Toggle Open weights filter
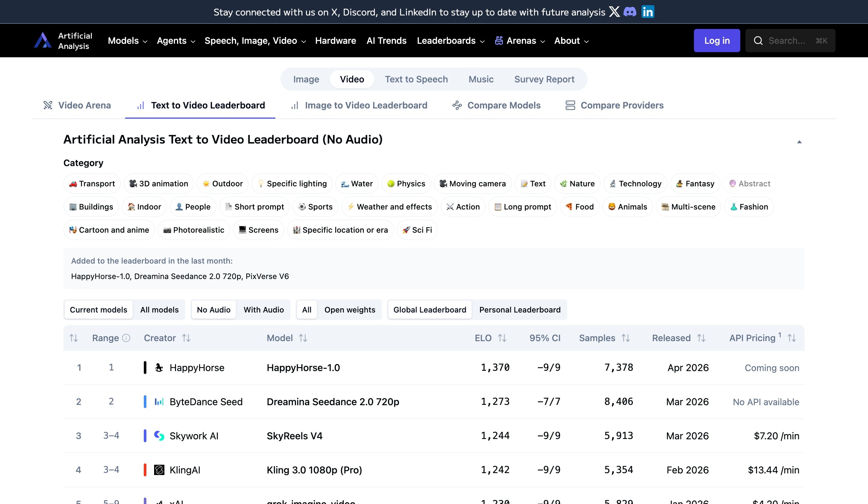This screenshot has width=868, height=504. coord(350,310)
